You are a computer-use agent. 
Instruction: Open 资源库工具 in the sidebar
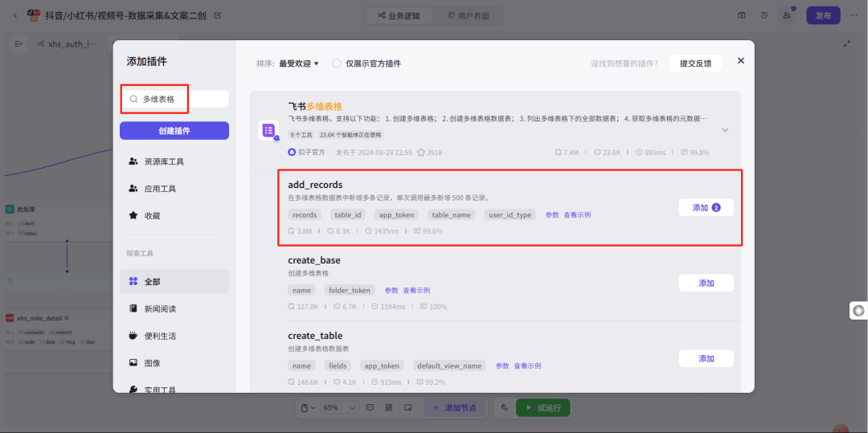coord(174,161)
